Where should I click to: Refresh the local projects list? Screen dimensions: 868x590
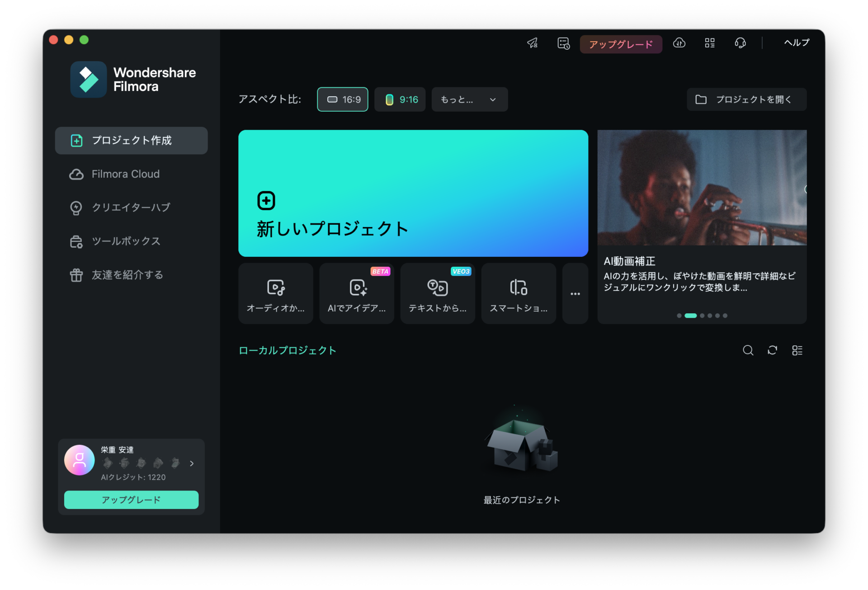click(x=772, y=350)
